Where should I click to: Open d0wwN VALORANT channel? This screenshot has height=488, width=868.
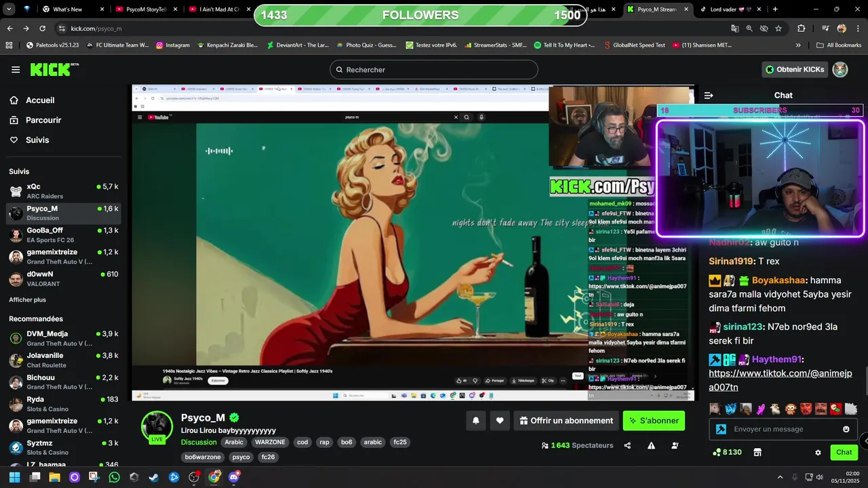coord(64,279)
